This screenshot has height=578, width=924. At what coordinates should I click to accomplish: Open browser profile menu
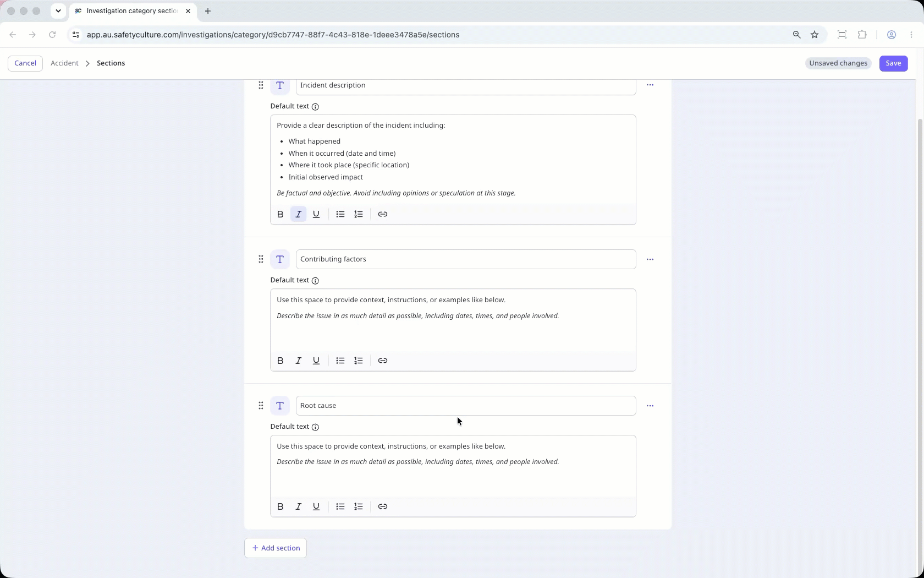click(892, 35)
